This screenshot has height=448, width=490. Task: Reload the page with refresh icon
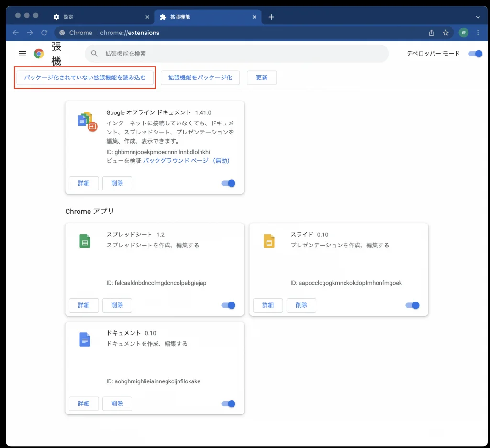(x=45, y=33)
